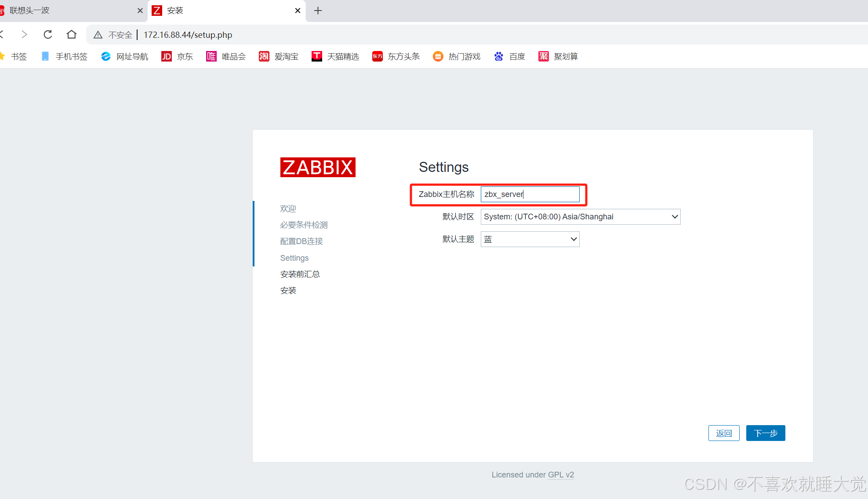The height and width of the screenshot is (499, 868).
Task: Click the 默认时区 label
Action: coord(458,217)
